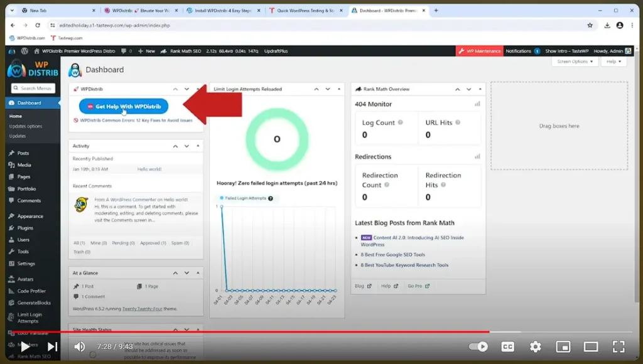Open 8 Best Free Google SEO Tools

click(393, 255)
